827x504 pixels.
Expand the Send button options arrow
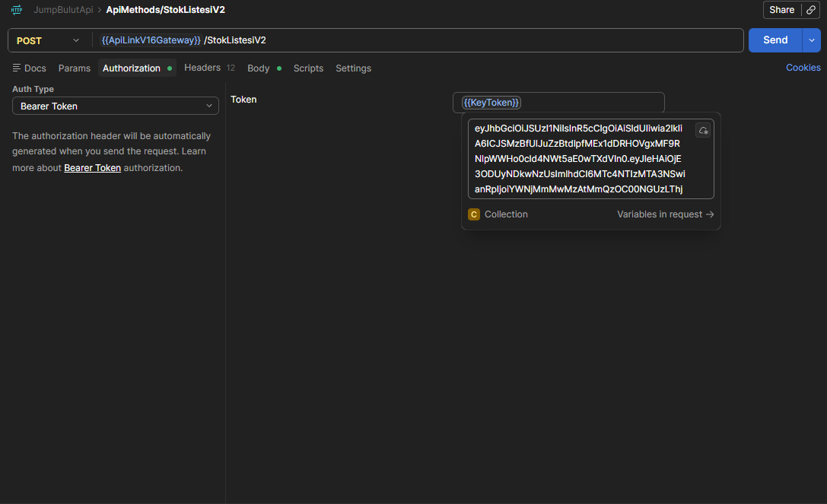[811, 40]
